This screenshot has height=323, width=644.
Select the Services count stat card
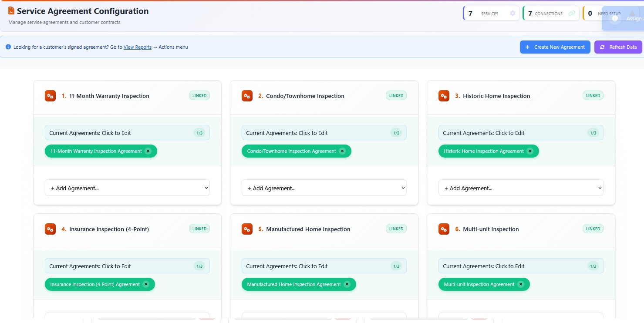[x=491, y=13]
